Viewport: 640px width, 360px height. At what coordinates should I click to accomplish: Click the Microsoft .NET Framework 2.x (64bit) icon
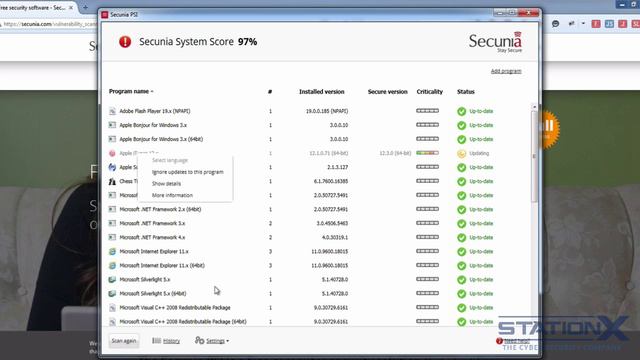tap(112, 209)
